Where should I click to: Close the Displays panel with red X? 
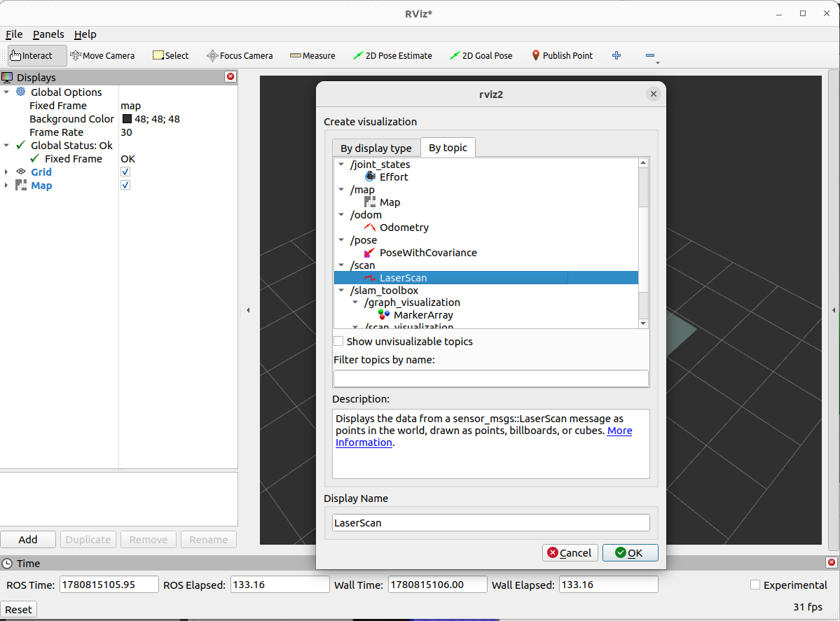pyautogui.click(x=230, y=76)
